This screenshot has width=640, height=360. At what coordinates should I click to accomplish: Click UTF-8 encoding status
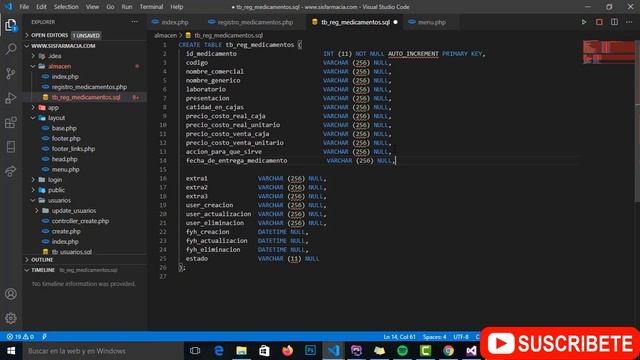pyautogui.click(x=461, y=337)
